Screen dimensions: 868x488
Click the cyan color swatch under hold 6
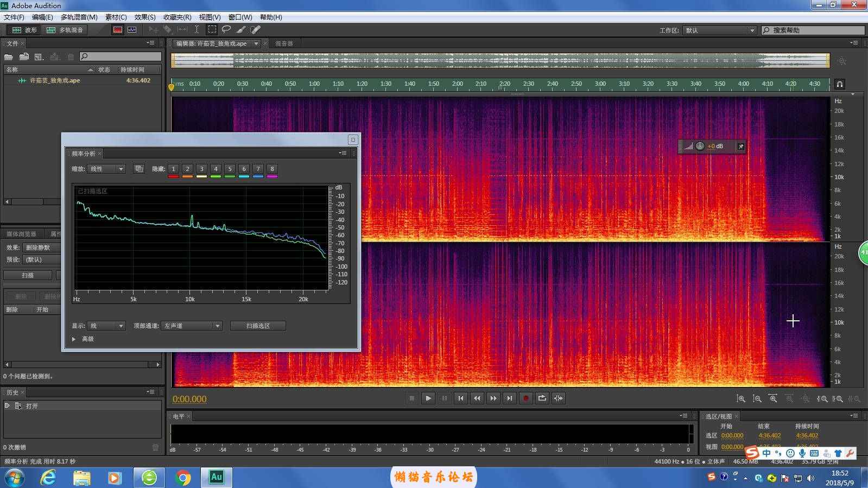coord(244,176)
